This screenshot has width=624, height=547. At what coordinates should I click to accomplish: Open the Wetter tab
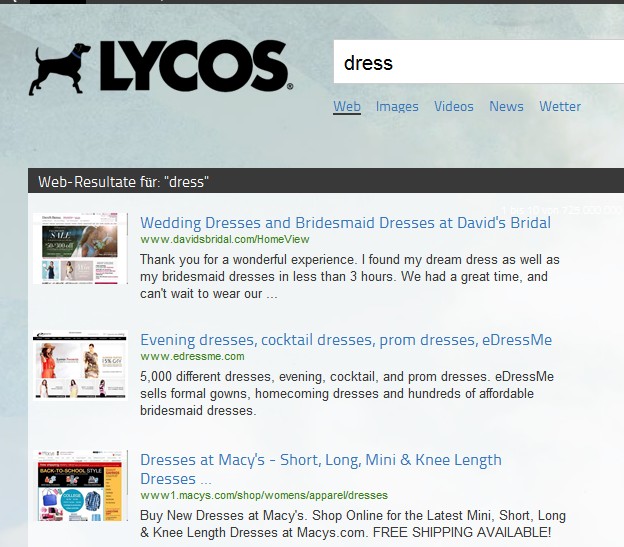[x=560, y=107]
